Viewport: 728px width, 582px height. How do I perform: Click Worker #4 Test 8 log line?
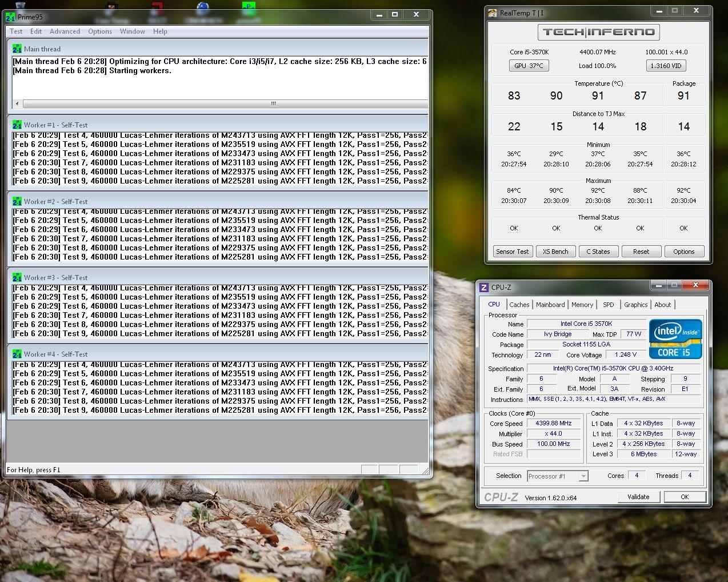point(220,401)
